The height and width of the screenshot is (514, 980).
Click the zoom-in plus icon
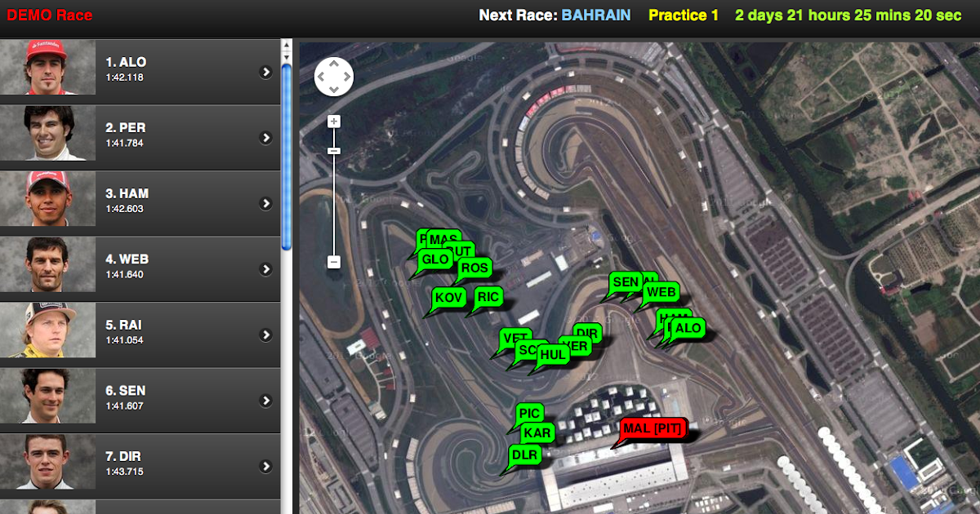coord(335,121)
